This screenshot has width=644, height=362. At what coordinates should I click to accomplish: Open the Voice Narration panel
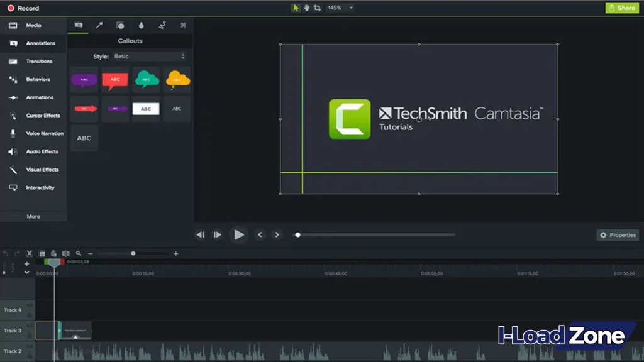[x=33, y=133]
